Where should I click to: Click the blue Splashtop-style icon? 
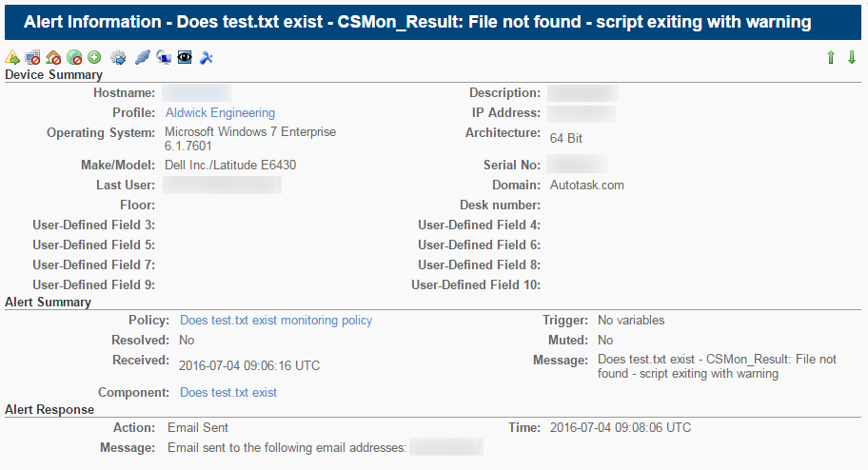206,57
